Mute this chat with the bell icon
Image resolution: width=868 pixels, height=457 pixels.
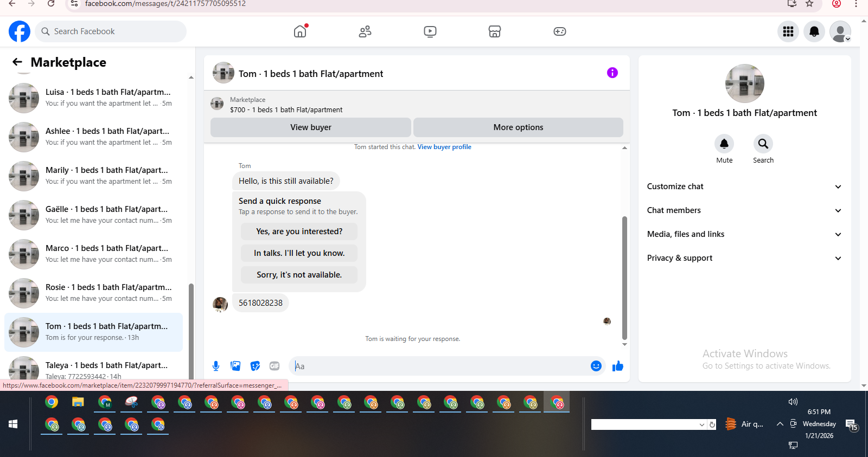(x=724, y=144)
